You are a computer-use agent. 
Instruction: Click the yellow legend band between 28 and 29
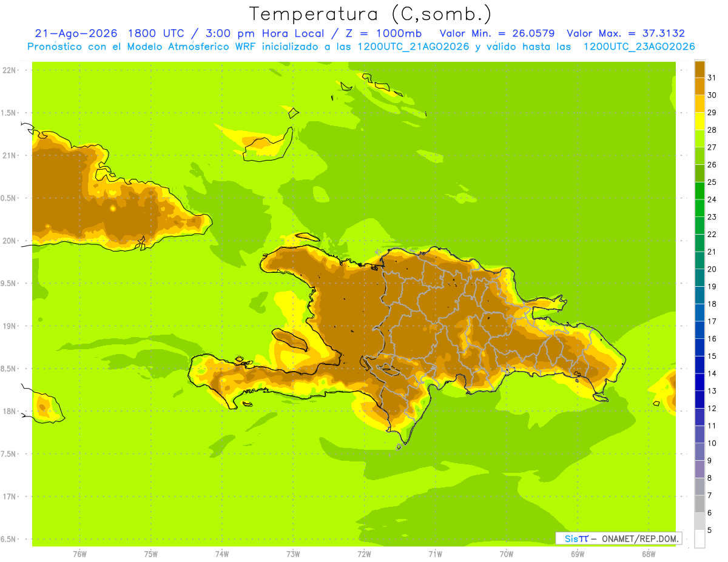coord(699,121)
